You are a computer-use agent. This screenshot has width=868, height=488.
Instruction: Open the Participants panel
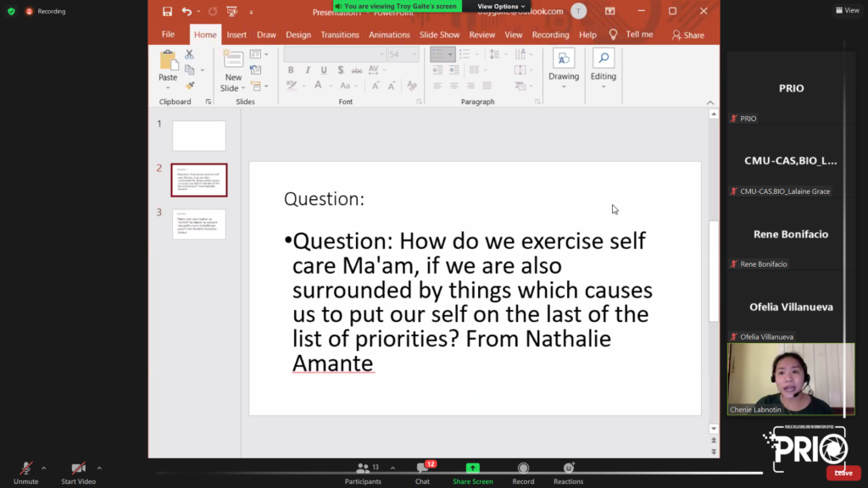363,469
